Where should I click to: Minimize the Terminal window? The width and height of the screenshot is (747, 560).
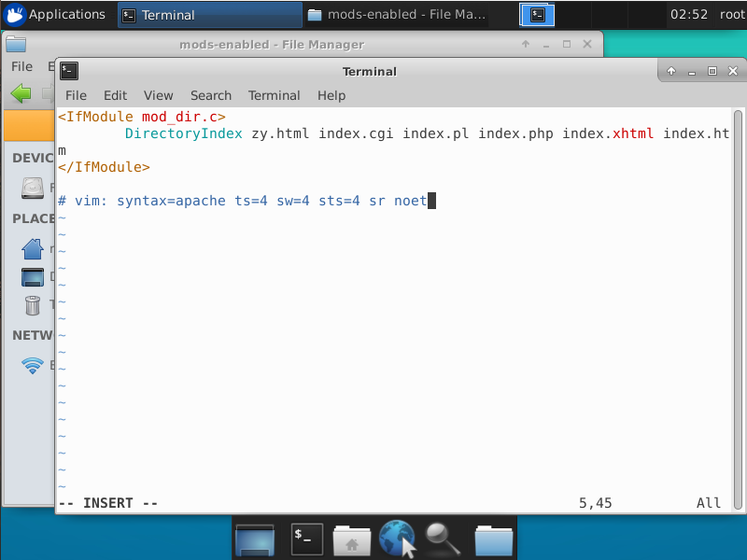pos(692,72)
